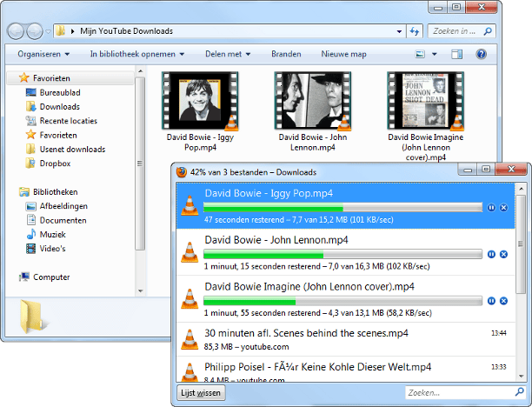Pause the David Bowie - John Lennon.mp4 download
The width and height of the screenshot is (532, 407).
(x=491, y=254)
